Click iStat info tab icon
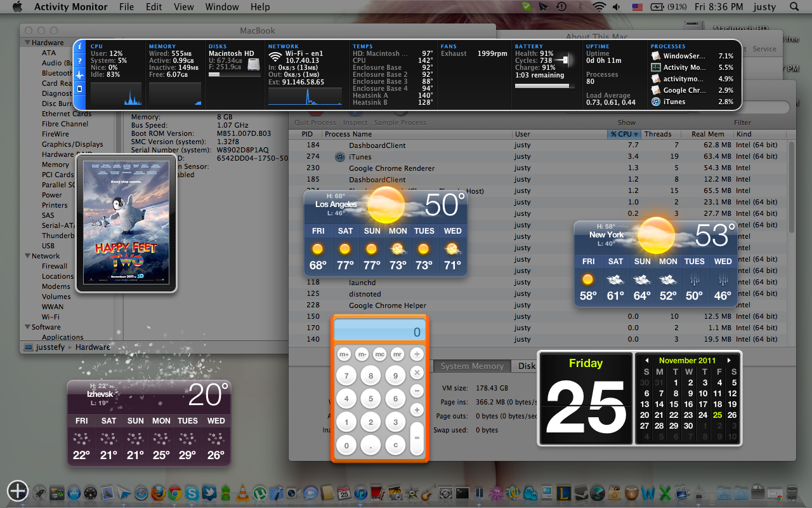Viewport: 812px width, 508px height. tap(80, 46)
